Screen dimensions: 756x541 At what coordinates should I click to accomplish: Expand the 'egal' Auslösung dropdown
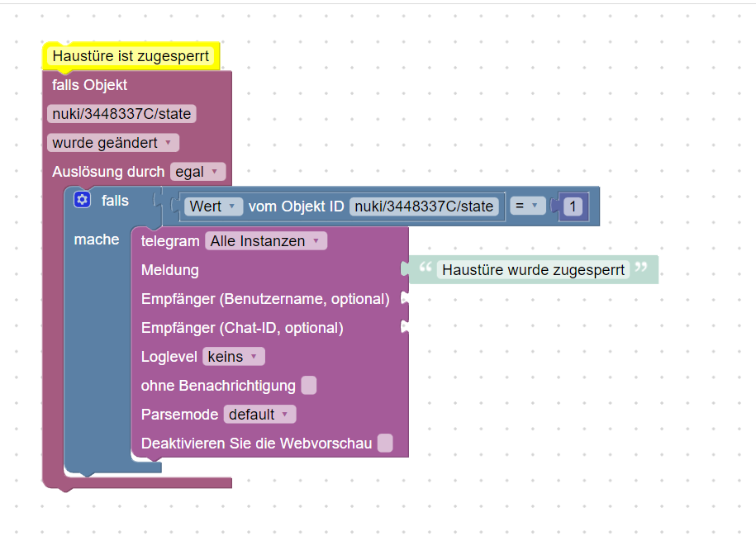point(197,172)
